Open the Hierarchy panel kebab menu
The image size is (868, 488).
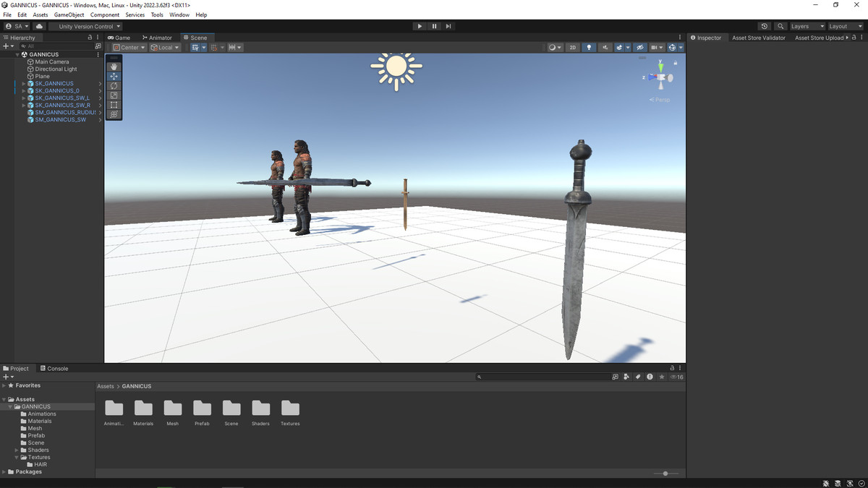point(98,38)
